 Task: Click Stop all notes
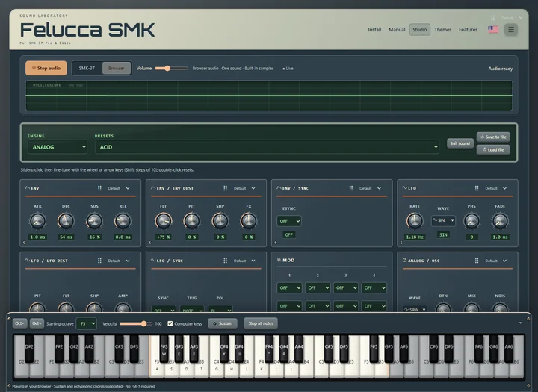point(261,323)
